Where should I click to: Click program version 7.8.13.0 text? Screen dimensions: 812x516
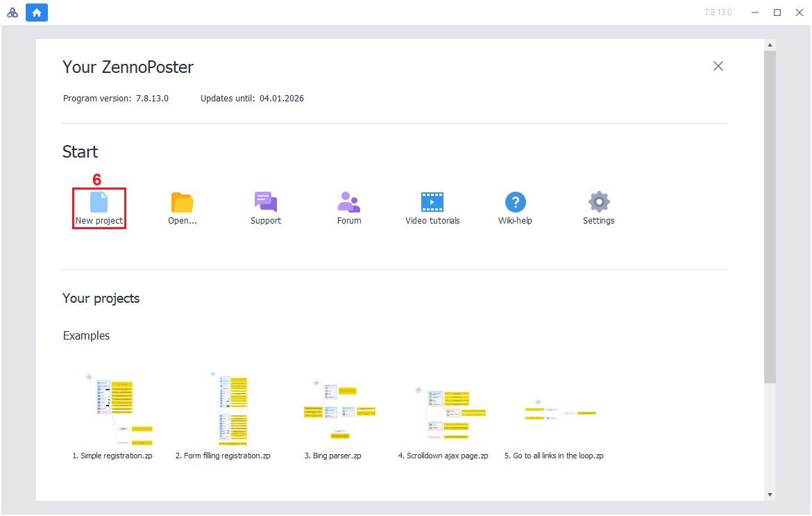152,99
